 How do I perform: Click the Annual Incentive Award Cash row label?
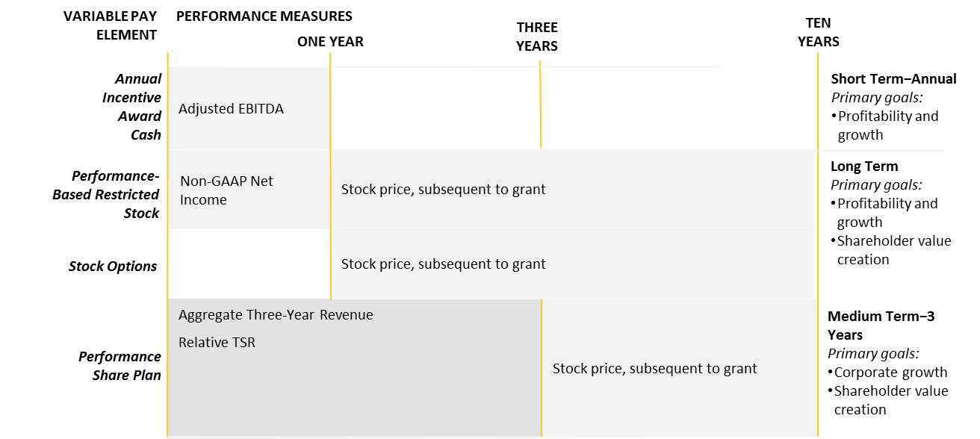[131, 107]
